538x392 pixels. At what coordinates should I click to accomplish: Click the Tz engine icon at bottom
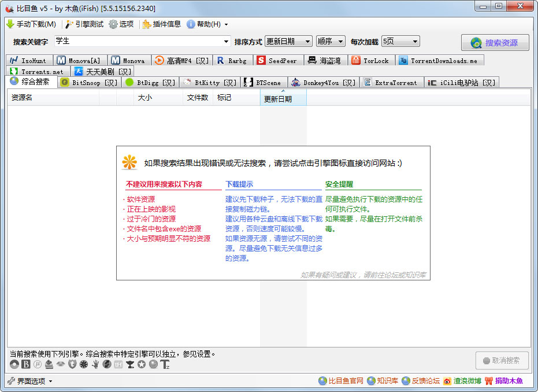165,364
